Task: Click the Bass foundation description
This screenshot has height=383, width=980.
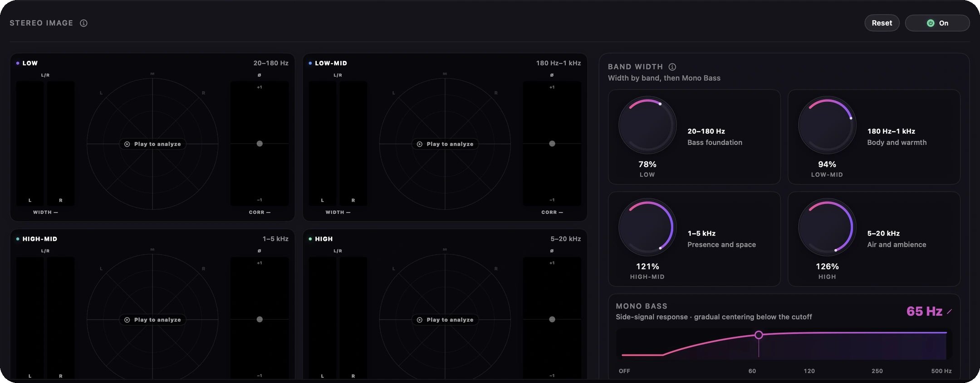Action: [x=715, y=142]
